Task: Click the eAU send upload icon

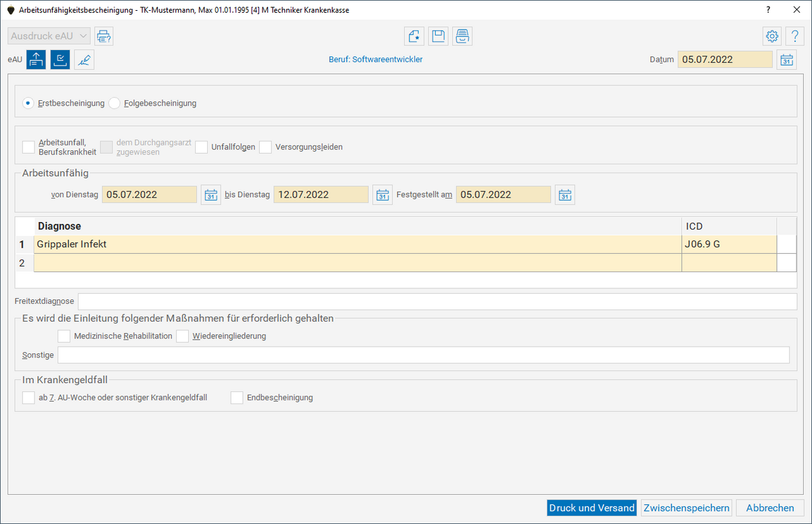Action: coord(36,60)
